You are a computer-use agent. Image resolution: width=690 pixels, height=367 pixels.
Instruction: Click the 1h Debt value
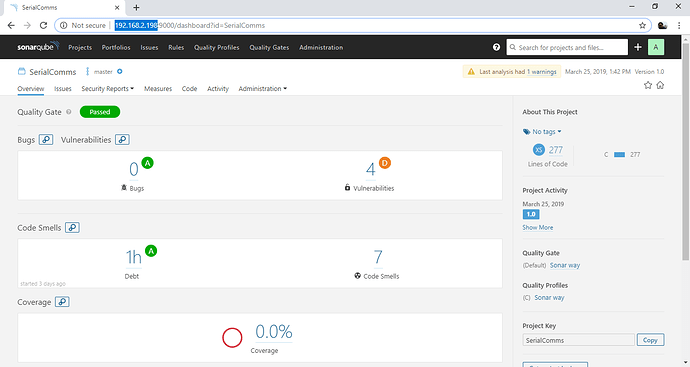coord(134,257)
